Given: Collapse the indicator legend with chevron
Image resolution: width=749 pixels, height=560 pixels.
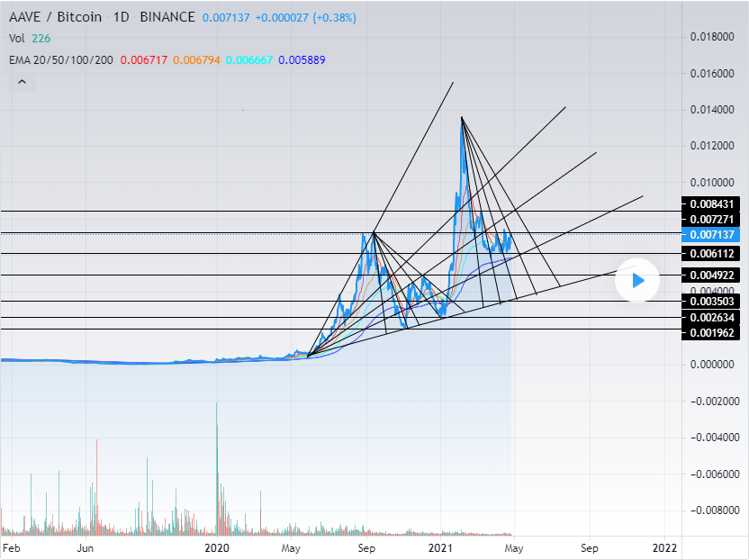Looking at the screenshot, I should (22, 82).
